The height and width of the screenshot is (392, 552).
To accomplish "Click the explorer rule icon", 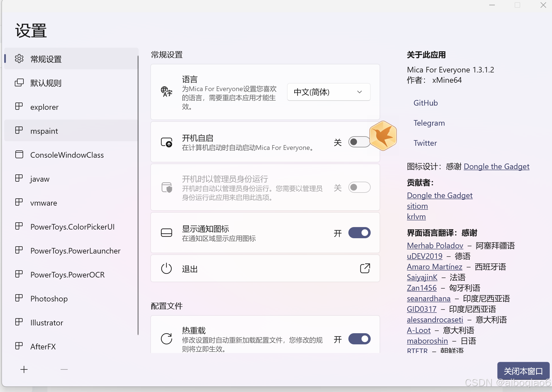I will (19, 106).
